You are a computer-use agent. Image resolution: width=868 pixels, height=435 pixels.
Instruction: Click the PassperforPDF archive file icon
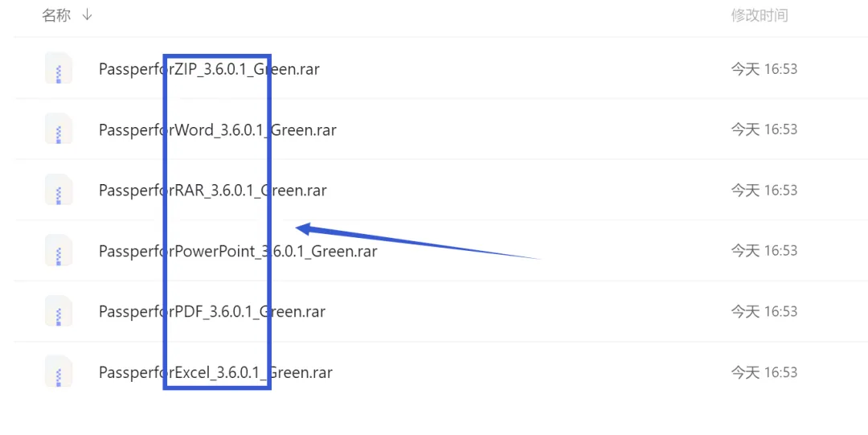[59, 311]
